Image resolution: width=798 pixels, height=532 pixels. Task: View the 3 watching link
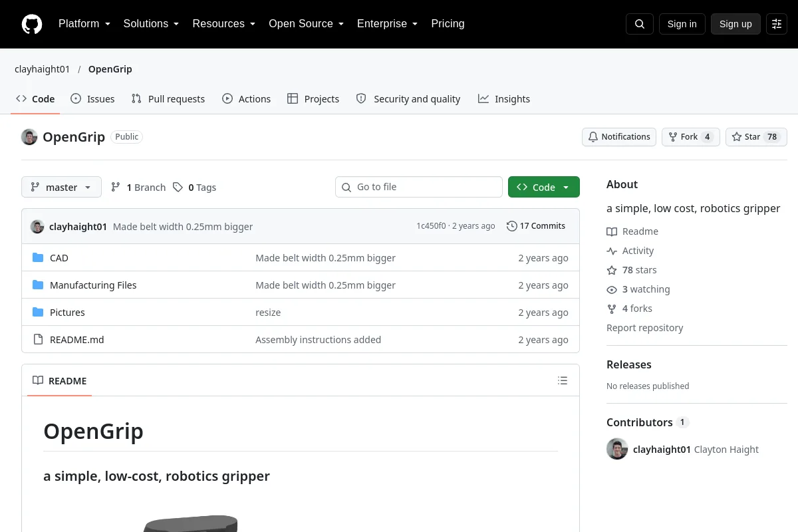[638, 289]
